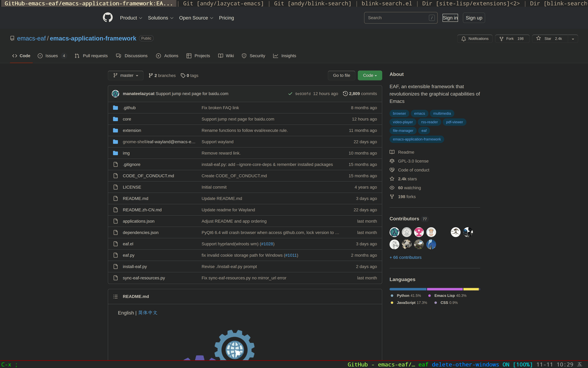Open the dependencies.json file
Screen dimensions: 588x368
(x=141, y=233)
